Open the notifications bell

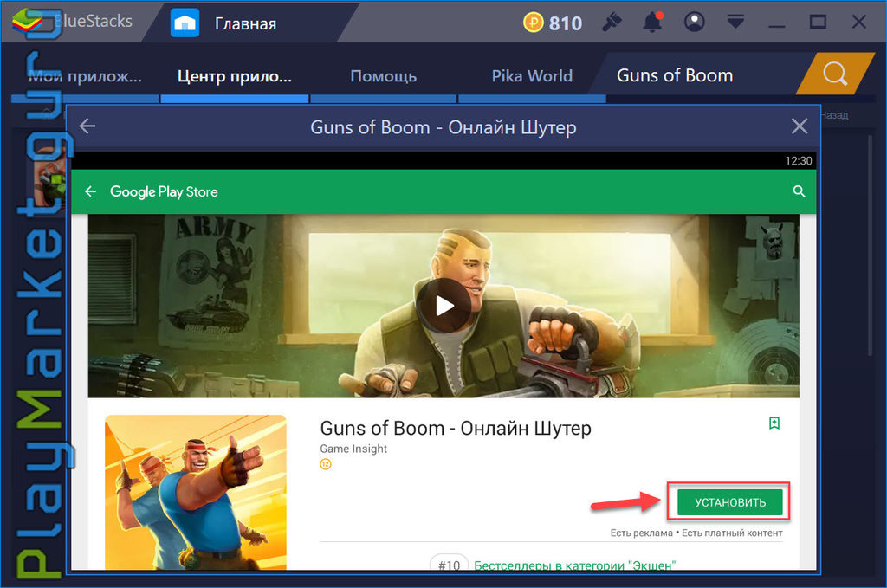[652, 22]
